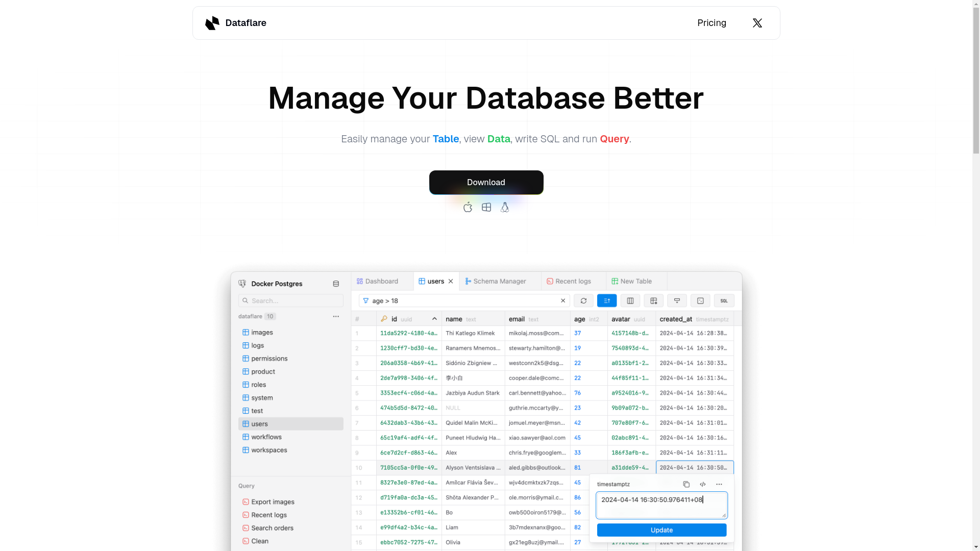Click the 'Jazbiya Audun Stark' name cell
The height and width of the screenshot is (551, 980).
coord(473,393)
